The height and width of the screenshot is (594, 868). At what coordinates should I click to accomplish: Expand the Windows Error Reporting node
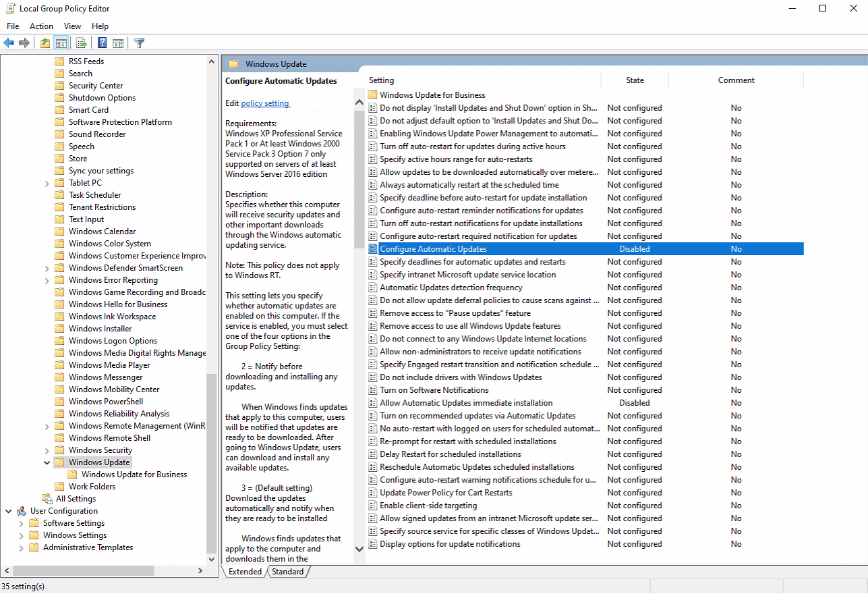point(47,280)
